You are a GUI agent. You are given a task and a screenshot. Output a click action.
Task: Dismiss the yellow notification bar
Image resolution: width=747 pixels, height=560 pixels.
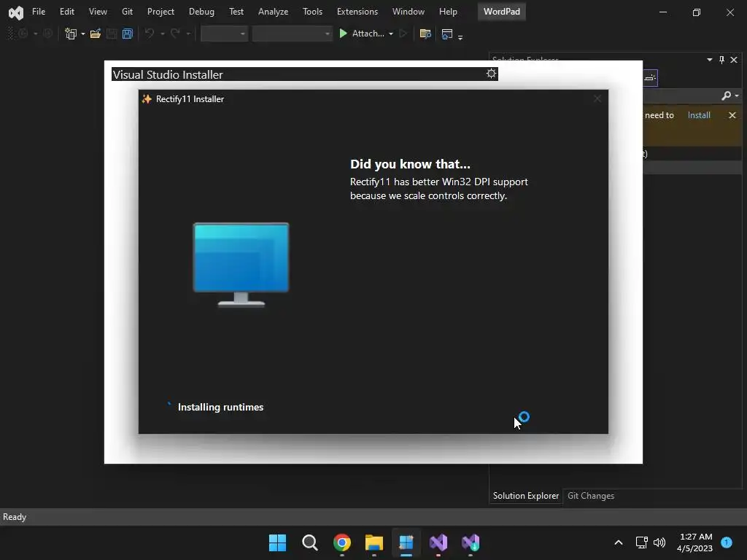[x=732, y=115]
